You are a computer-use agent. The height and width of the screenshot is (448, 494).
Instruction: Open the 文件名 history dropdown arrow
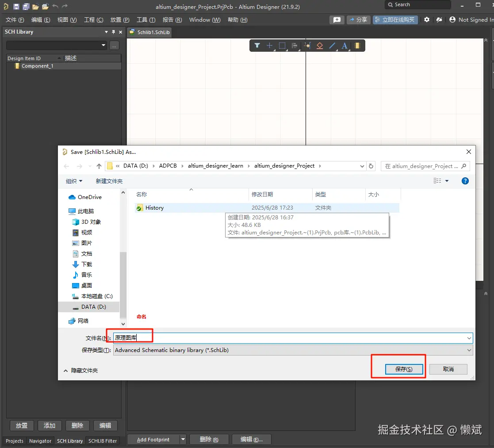pos(469,338)
